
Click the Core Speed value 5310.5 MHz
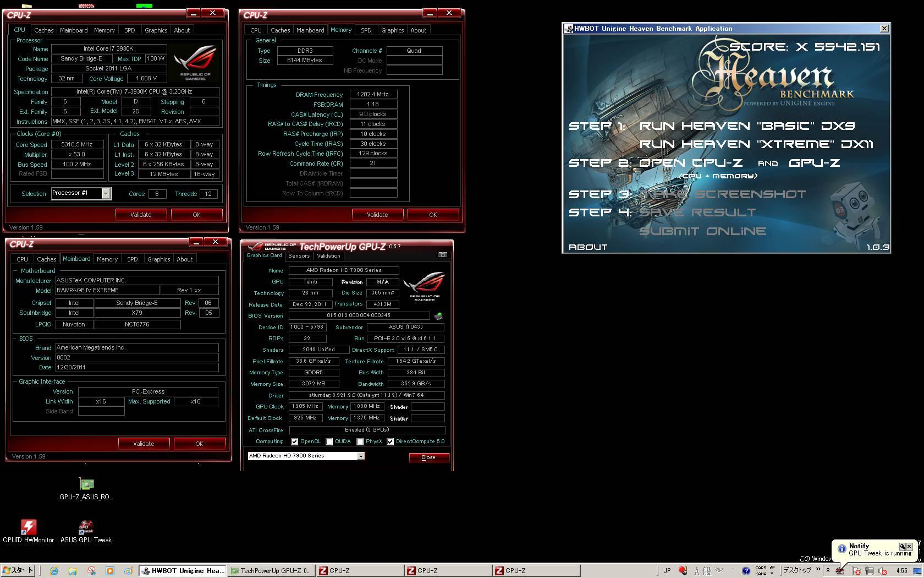coord(78,144)
